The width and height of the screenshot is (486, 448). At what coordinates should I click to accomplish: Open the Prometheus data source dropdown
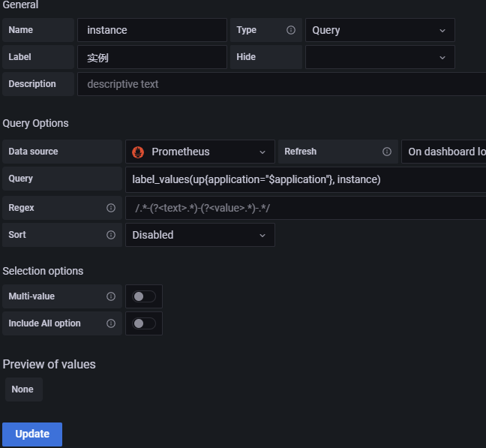[x=200, y=152]
